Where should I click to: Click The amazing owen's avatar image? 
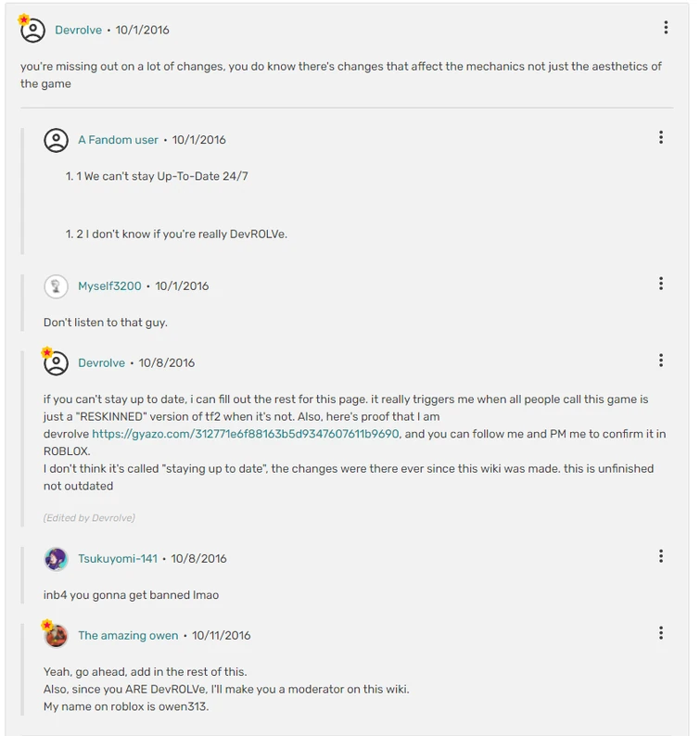pos(57,636)
